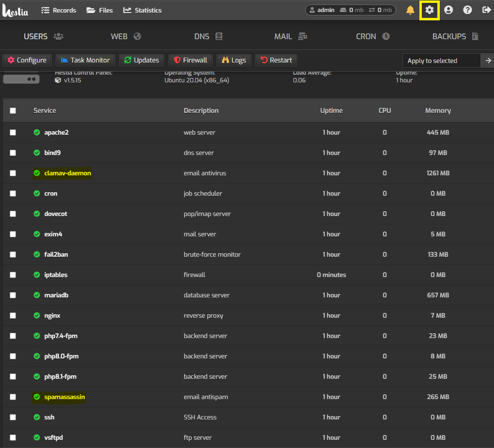Check the cron service checkbox

click(x=13, y=193)
